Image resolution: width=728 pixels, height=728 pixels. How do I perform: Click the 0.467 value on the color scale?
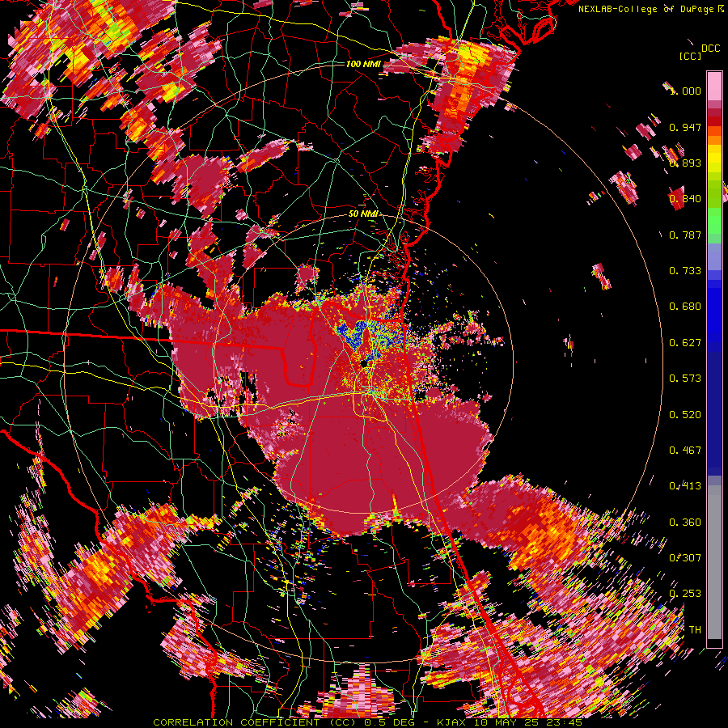coord(685,451)
